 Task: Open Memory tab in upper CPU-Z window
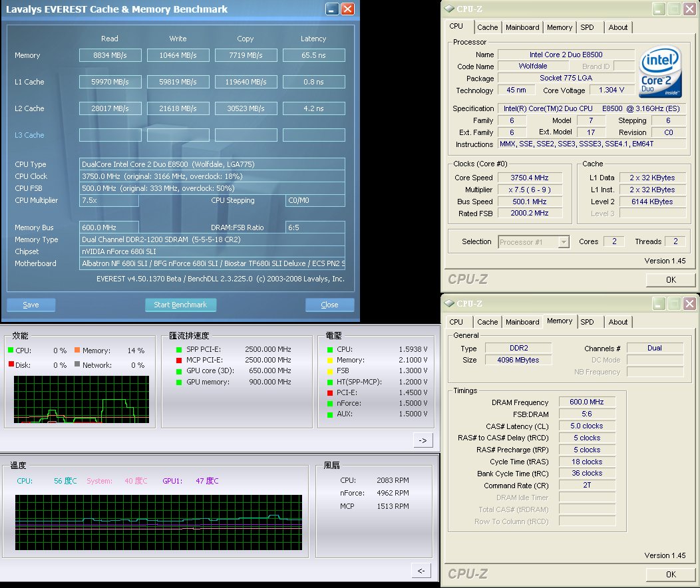(x=560, y=27)
